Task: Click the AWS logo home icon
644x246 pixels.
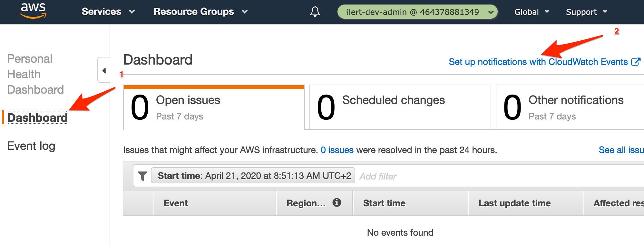Action: (33, 10)
